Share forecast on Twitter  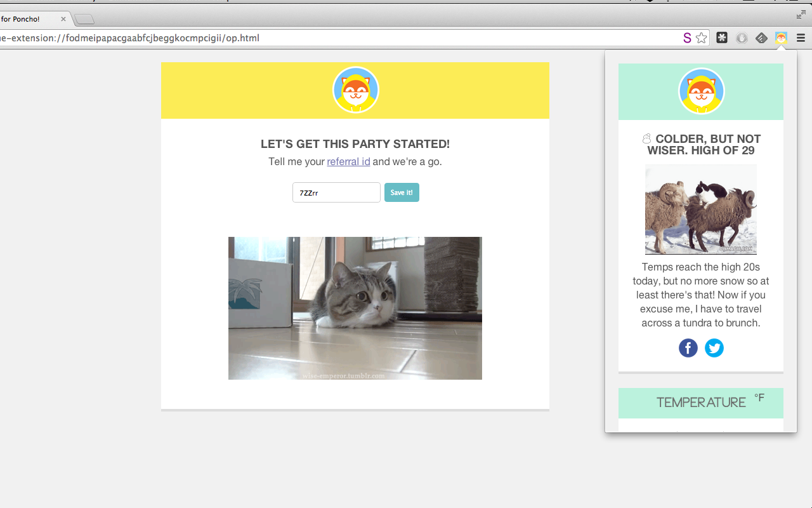[x=714, y=348]
